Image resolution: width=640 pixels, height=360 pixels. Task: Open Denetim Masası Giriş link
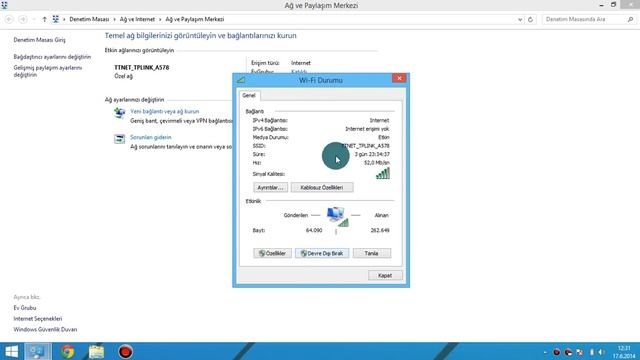coord(39,40)
